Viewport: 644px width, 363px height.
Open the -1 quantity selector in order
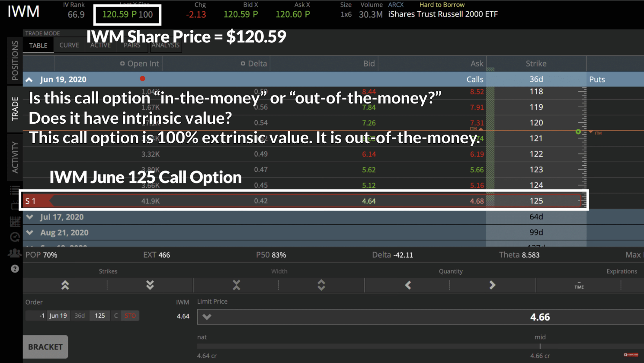click(36, 315)
